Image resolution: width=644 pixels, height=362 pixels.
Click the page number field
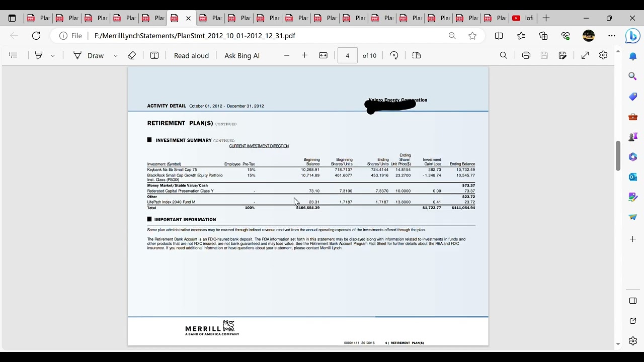point(348,55)
